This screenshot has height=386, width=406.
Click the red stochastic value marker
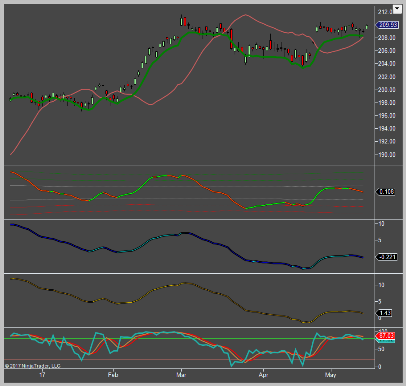tap(386, 335)
